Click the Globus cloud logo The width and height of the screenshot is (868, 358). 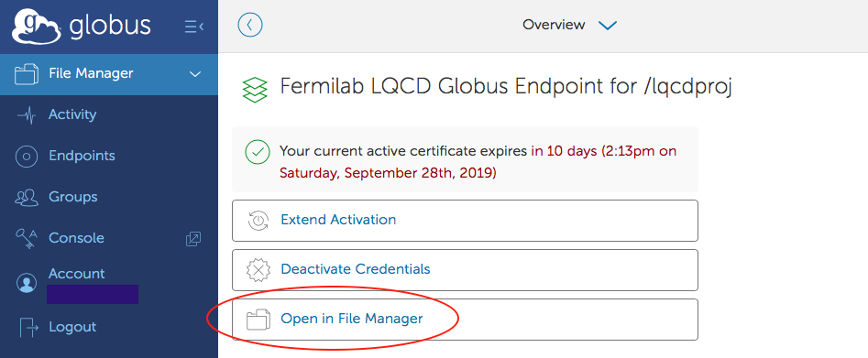37,26
